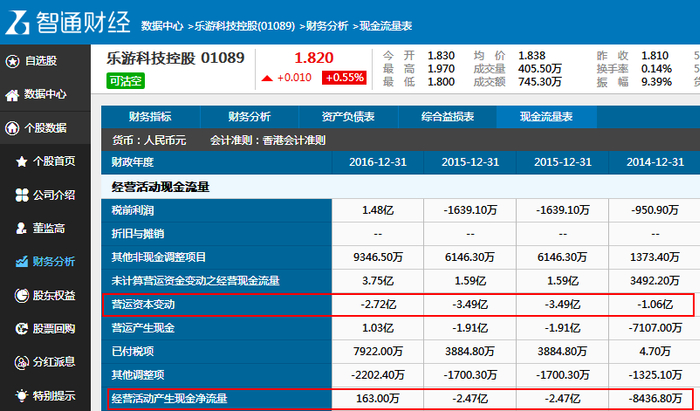Click the red +0.55% change badge

point(344,78)
